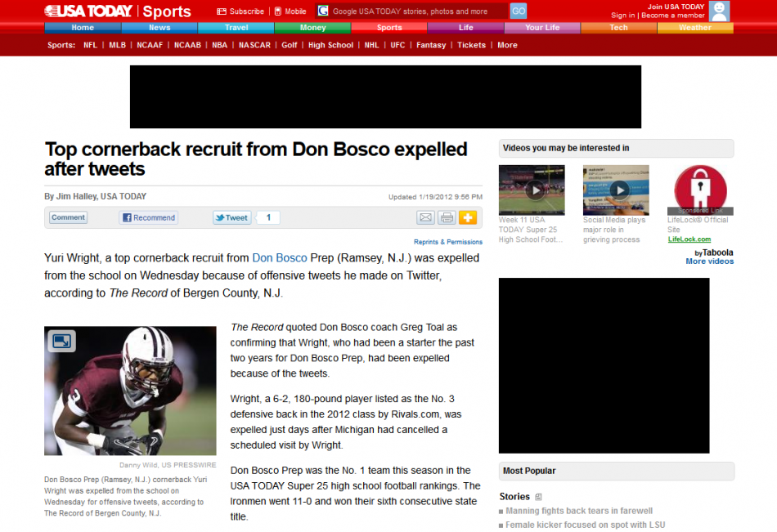Click inside the Google USA TODAY search field
This screenshot has height=532, width=777.
(x=411, y=11)
